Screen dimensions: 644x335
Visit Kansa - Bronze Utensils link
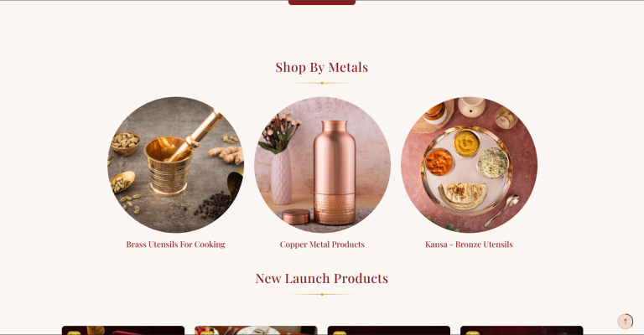(x=469, y=245)
